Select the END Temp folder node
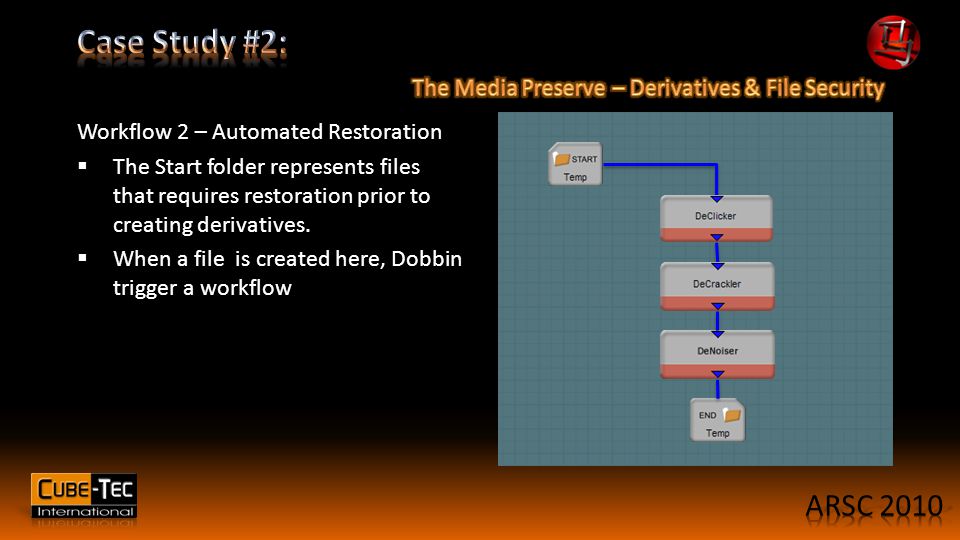Screen dimensions: 960x540 point(718,420)
